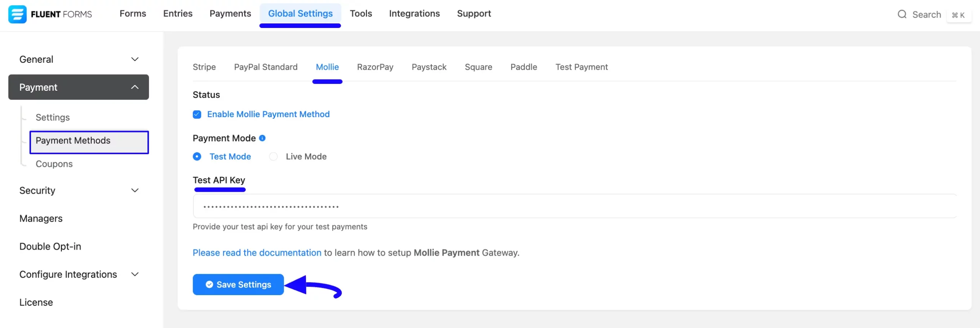Click the Enable Mollie Payment Method label
980x328 pixels.
pyautogui.click(x=268, y=114)
